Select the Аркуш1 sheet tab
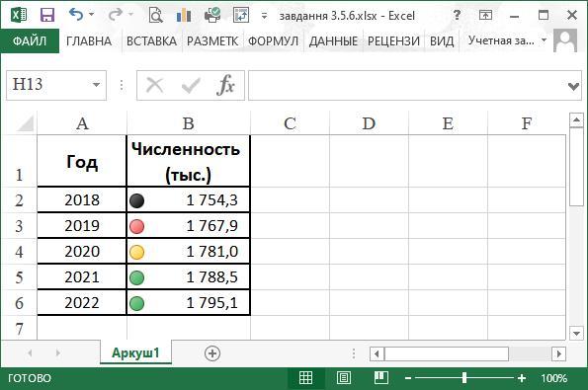The height and width of the screenshot is (390, 588). [x=135, y=352]
